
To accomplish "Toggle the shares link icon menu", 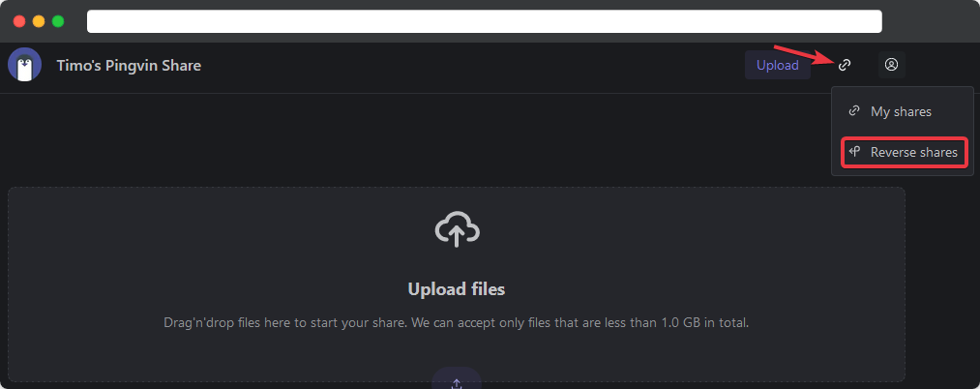I will (x=845, y=65).
